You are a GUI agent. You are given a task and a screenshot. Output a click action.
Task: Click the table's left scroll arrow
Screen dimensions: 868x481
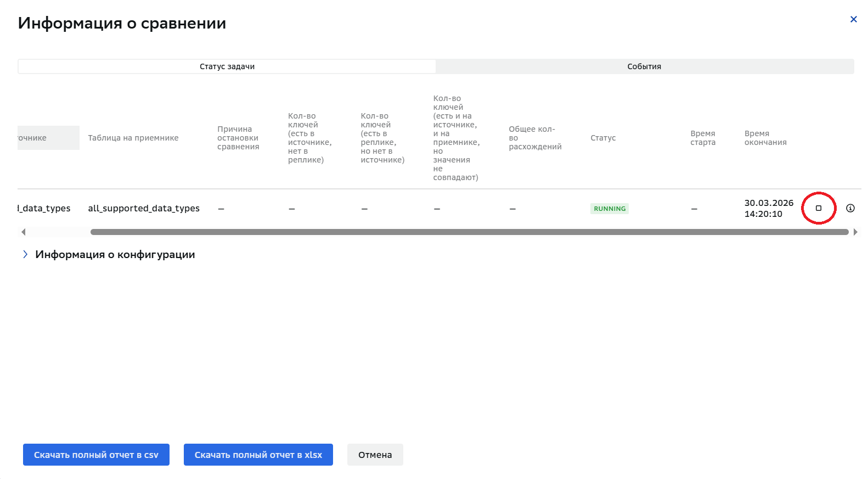23,232
